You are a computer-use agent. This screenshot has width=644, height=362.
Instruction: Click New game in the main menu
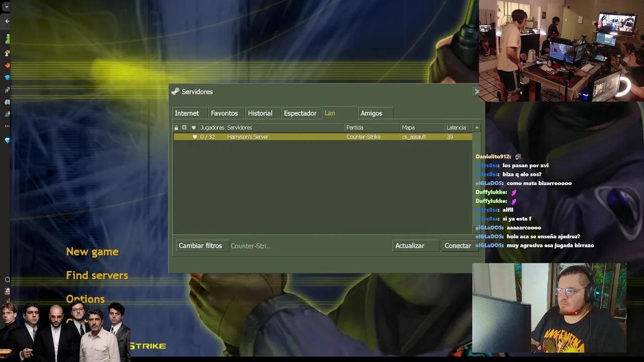pos(92,252)
